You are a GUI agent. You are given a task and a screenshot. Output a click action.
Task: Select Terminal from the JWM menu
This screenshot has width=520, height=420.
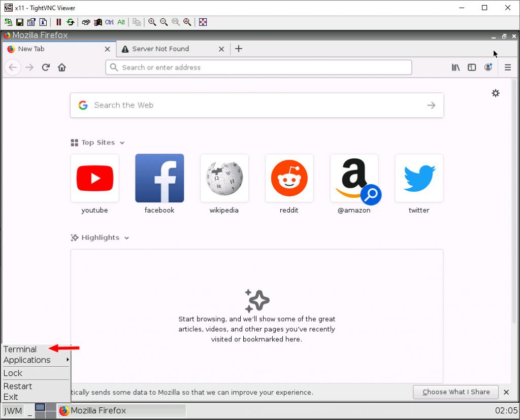20,349
